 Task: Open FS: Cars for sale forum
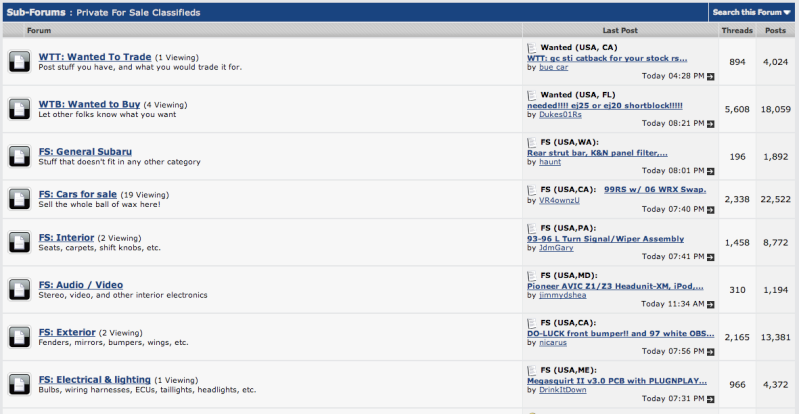coord(77,195)
